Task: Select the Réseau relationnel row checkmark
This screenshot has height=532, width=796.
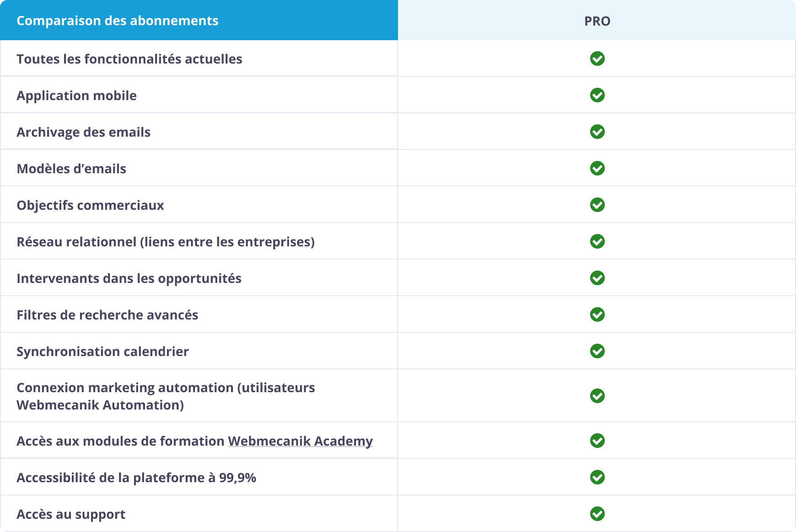Action: [x=597, y=241]
